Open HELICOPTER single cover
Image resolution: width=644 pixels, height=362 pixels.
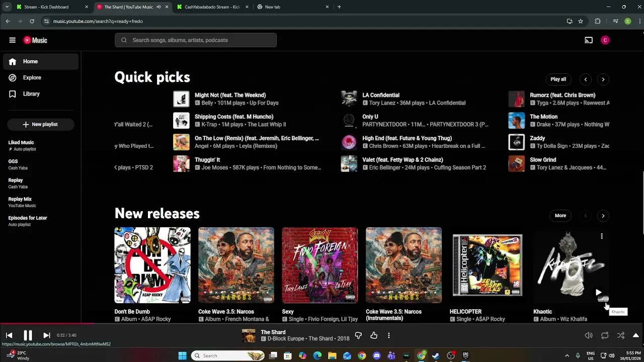(488, 265)
